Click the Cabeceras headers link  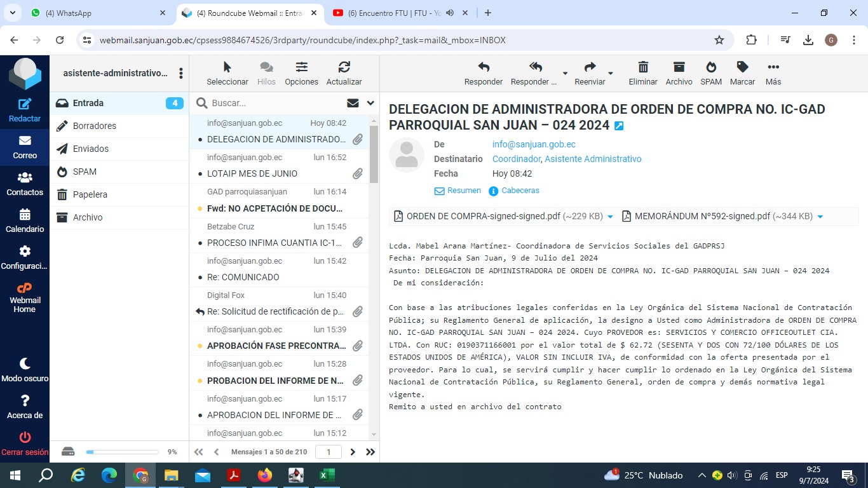coord(520,191)
